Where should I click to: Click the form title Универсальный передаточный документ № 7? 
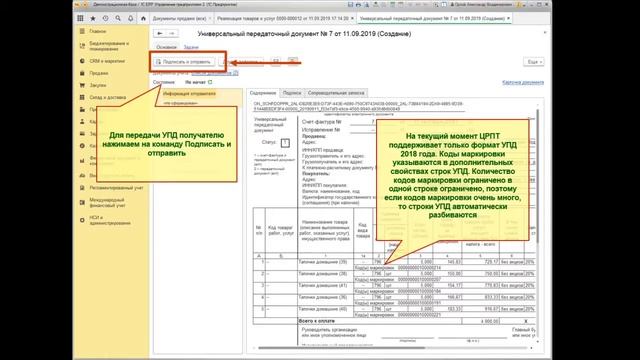pyautogui.click(x=304, y=34)
